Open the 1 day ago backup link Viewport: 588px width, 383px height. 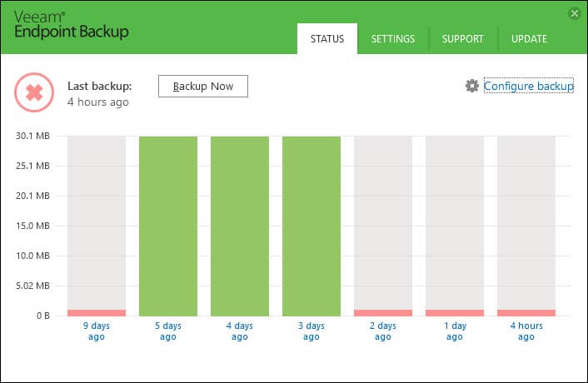[455, 331]
